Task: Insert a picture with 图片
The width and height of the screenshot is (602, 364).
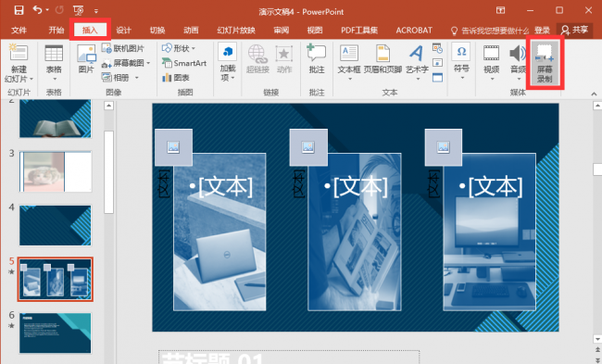Action: [x=86, y=58]
